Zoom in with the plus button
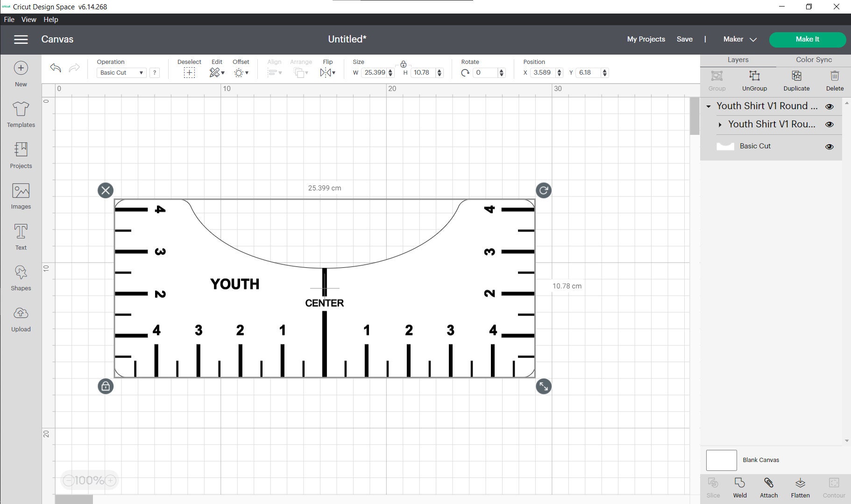This screenshot has width=851, height=504. click(111, 480)
